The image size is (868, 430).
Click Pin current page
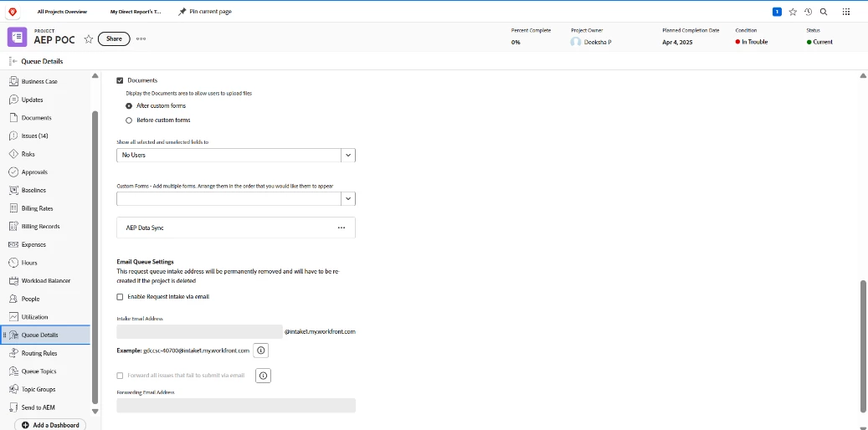click(x=210, y=12)
